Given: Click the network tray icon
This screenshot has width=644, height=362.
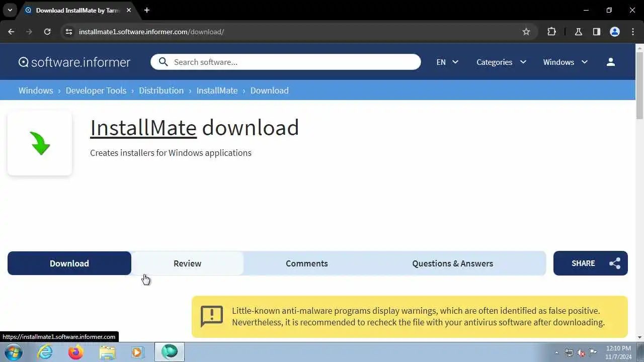Looking at the screenshot, I should click(569, 352).
